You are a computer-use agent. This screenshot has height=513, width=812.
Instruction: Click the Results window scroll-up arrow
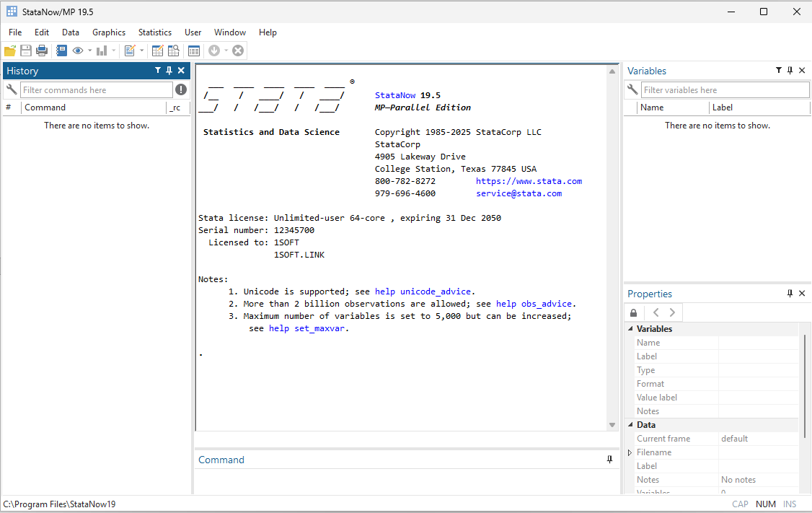(612, 71)
